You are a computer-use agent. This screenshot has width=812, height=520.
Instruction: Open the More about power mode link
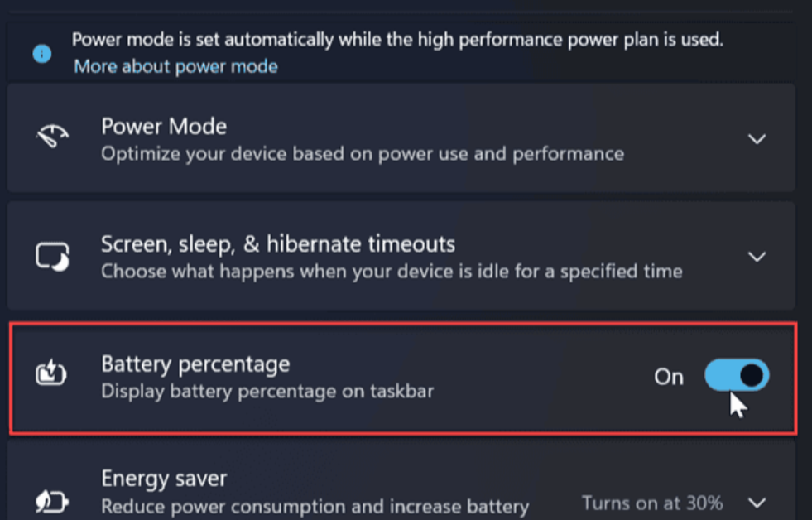(x=175, y=66)
